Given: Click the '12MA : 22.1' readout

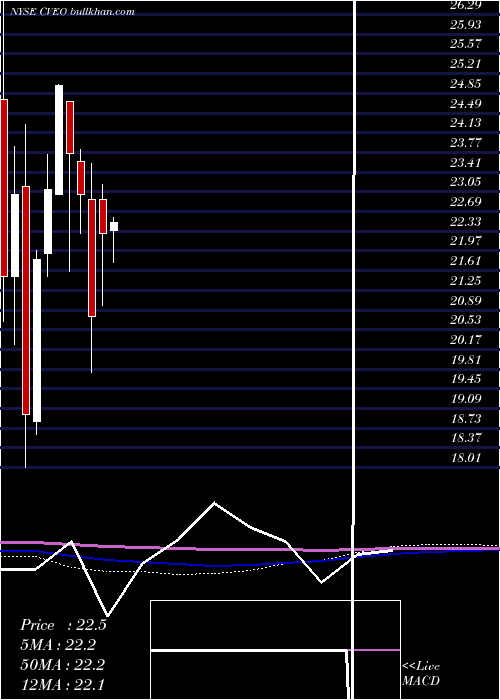Looking at the screenshot, I should click(62, 684).
